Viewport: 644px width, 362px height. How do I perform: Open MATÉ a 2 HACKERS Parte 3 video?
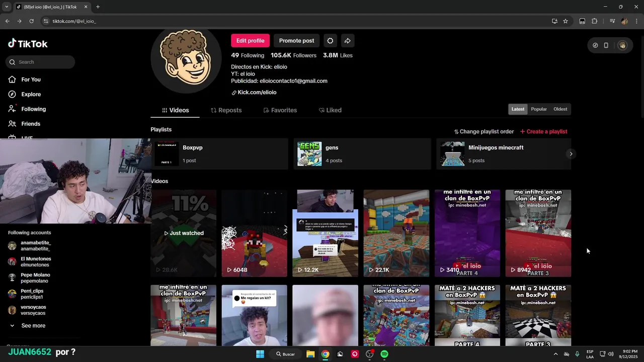point(538,315)
